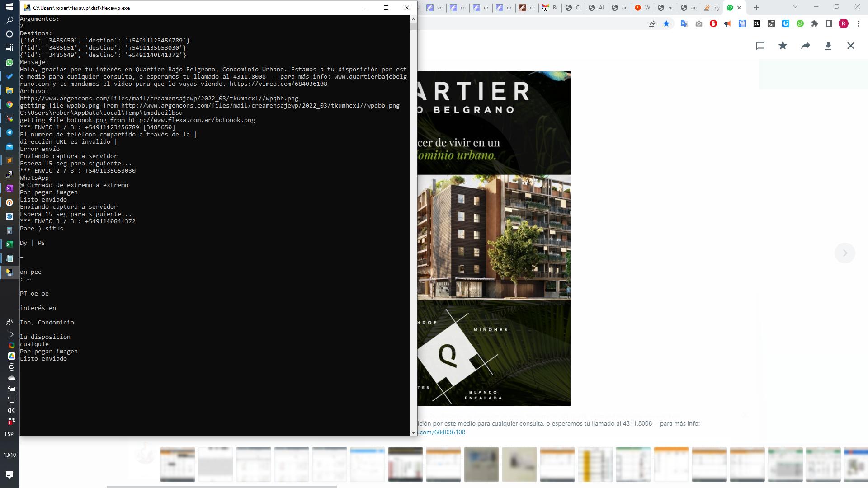Close the active WhatsApp tab
868x488 pixels.
[739, 8]
